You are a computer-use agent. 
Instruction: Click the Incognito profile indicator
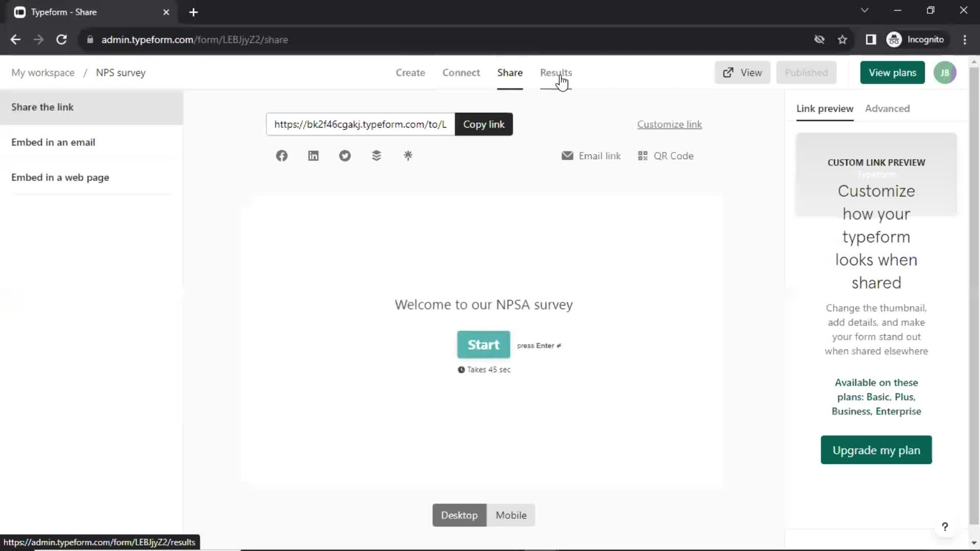click(916, 39)
